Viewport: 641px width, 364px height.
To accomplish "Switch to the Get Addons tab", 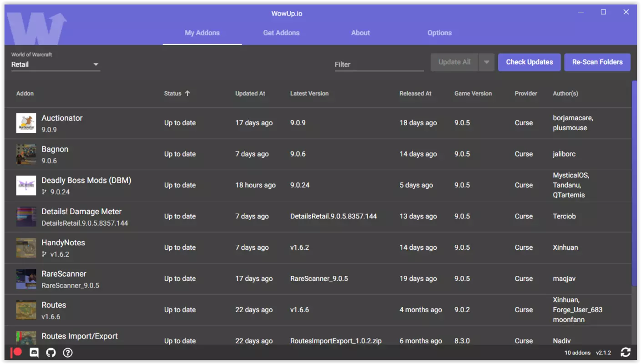I will coord(281,33).
